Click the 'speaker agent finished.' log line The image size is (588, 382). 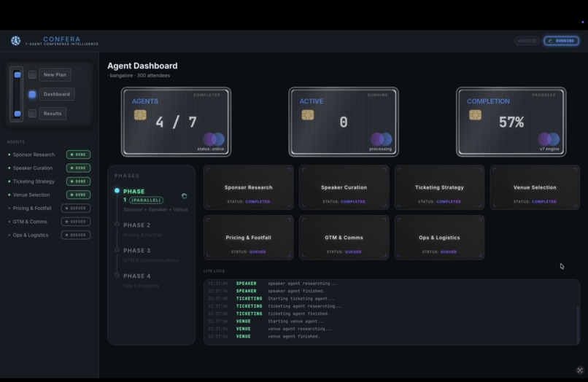tap(296, 291)
